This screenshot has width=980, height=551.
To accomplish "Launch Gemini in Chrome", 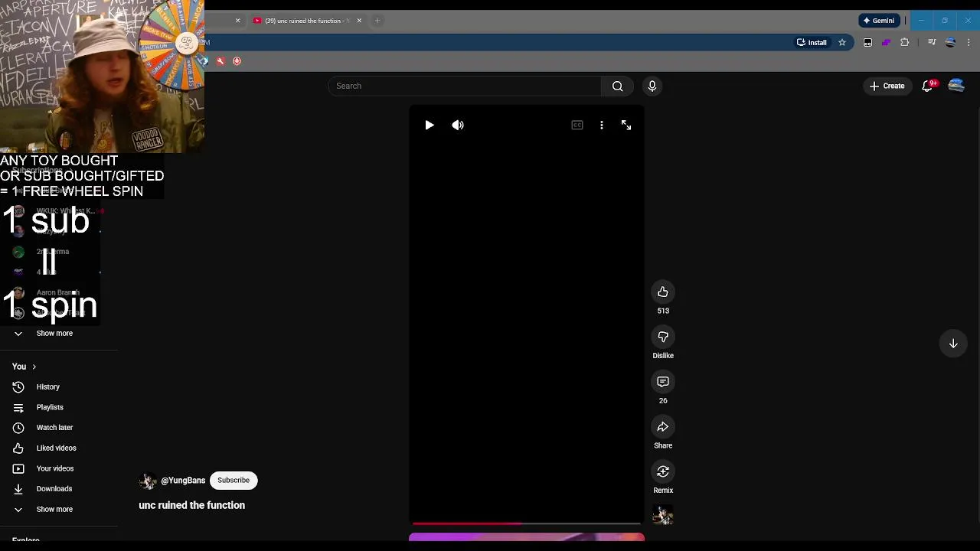I will pos(877,21).
